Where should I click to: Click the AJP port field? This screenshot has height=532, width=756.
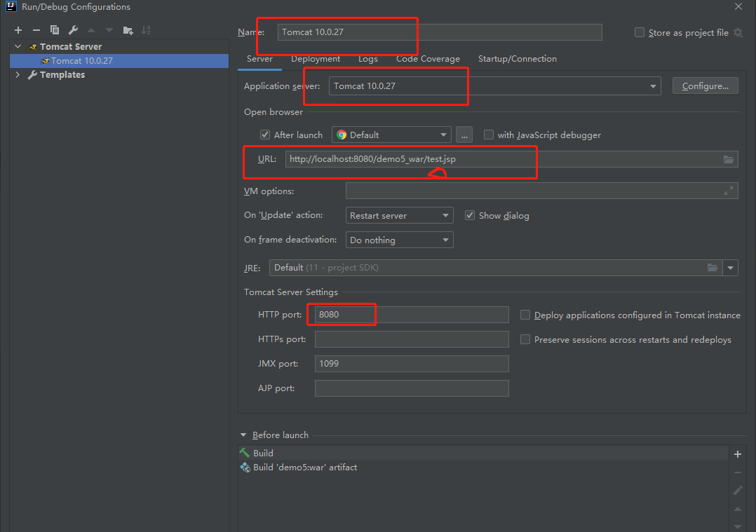[x=412, y=388]
